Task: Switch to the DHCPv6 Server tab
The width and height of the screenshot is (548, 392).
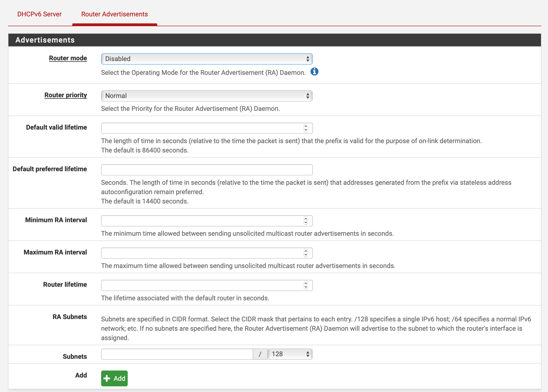Action: point(39,14)
